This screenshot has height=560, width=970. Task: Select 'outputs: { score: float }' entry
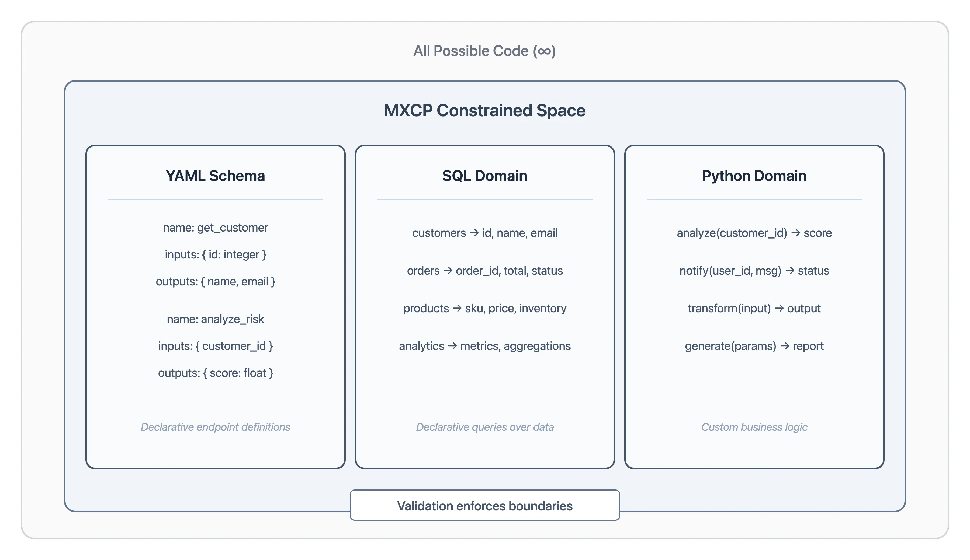[x=216, y=373]
